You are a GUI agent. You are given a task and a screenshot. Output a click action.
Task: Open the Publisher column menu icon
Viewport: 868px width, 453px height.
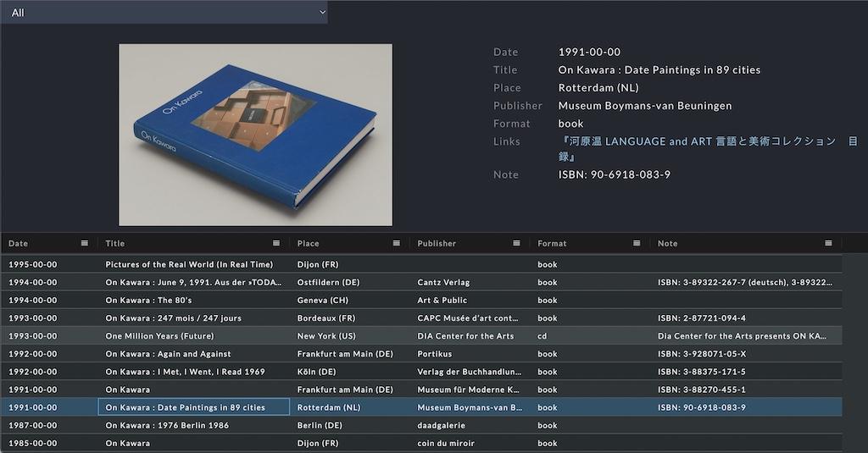click(516, 244)
